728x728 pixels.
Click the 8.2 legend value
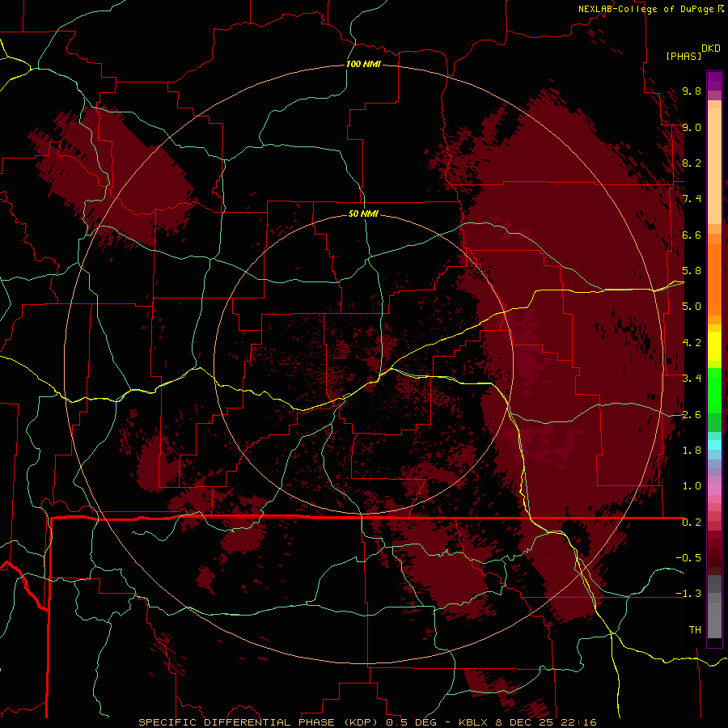tap(692, 163)
